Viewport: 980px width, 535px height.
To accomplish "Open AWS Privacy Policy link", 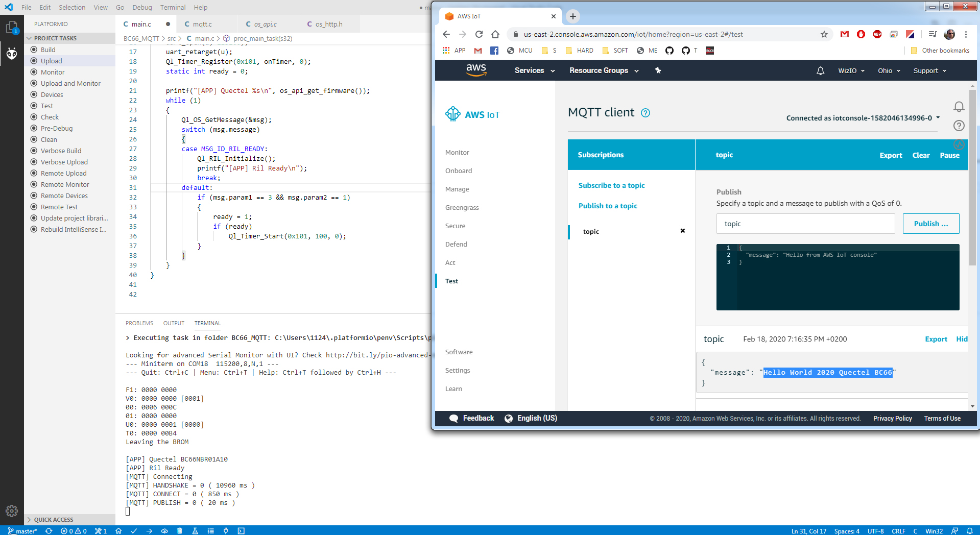I will (x=893, y=419).
